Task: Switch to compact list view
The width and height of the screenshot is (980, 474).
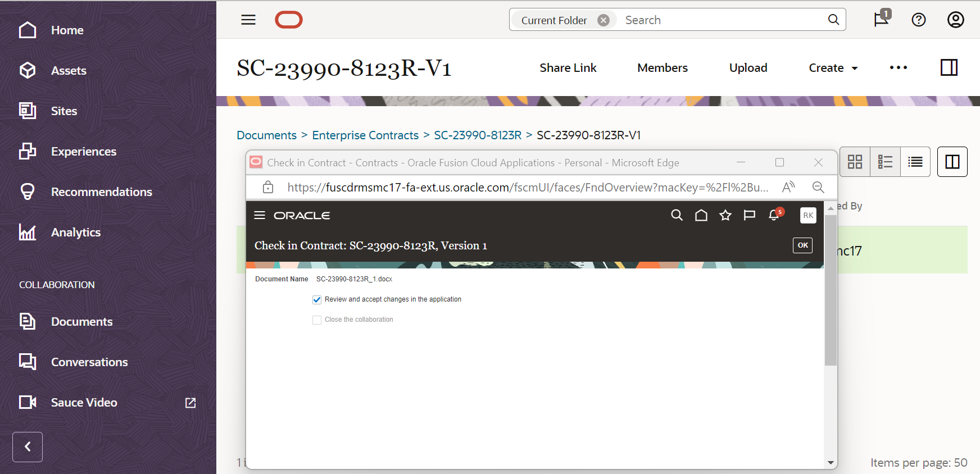Action: click(915, 162)
